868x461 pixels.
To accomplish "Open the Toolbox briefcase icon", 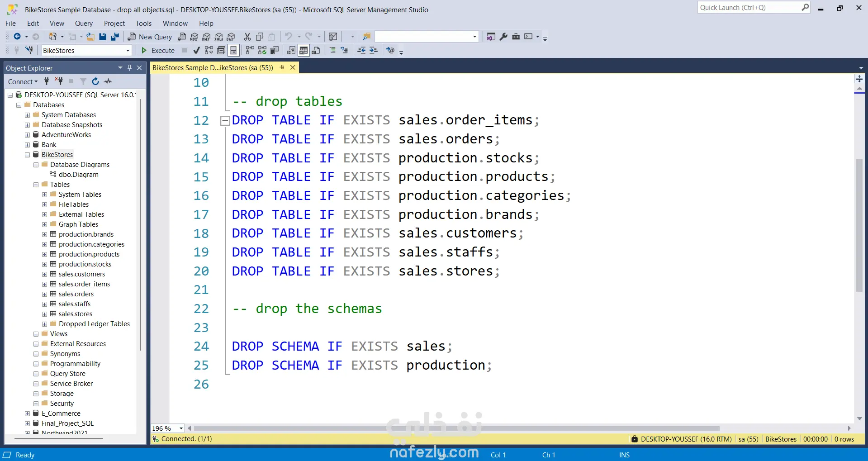I will pyautogui.click(x=516, y=37).
